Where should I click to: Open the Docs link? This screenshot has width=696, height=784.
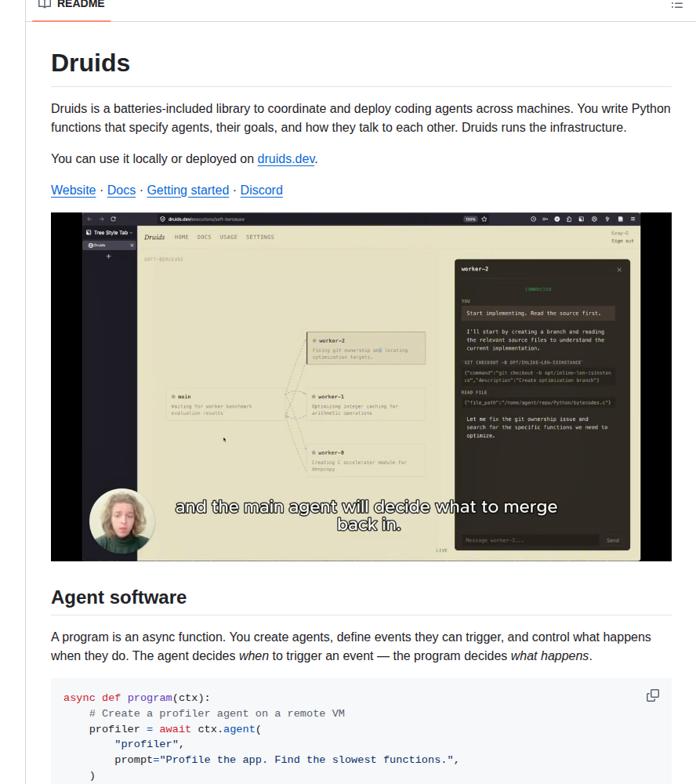[x=121, y=191]
